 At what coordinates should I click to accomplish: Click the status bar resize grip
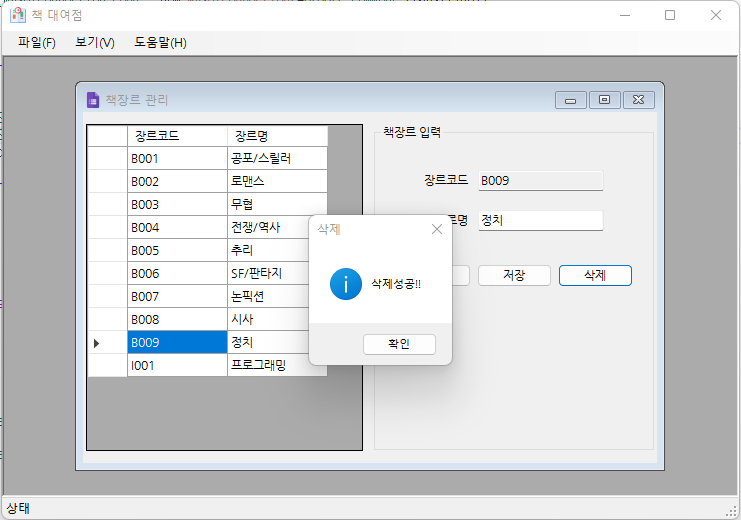point(732,511)
